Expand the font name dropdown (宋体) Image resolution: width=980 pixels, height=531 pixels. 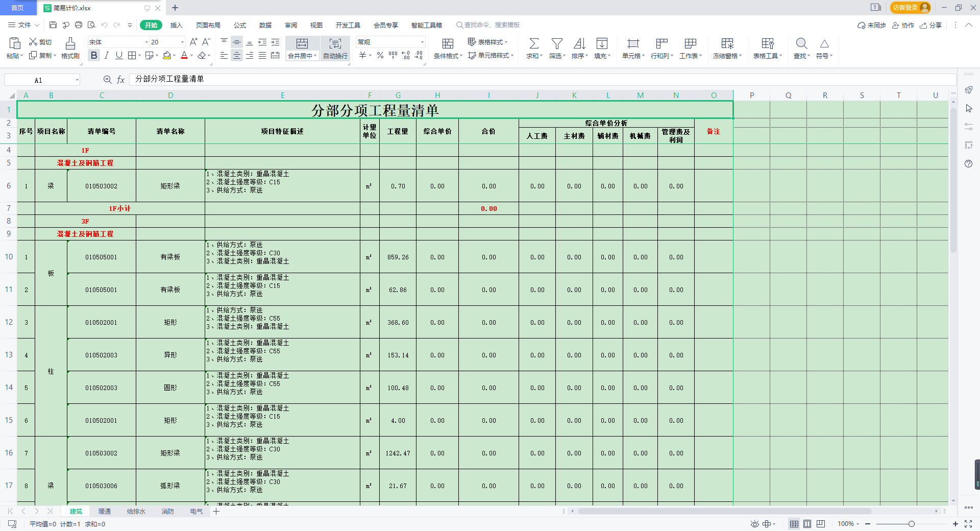(146, 42)
